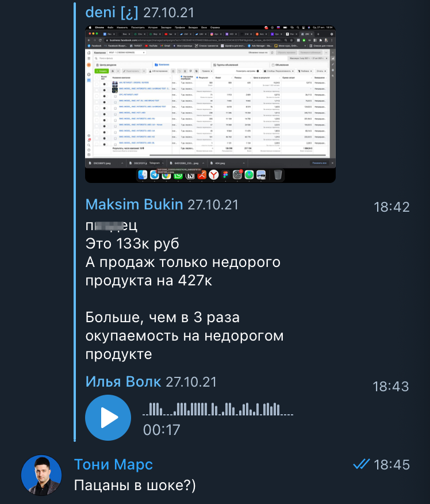Toggle the AW RETARGET campaign switch

(x=104, y=84)
